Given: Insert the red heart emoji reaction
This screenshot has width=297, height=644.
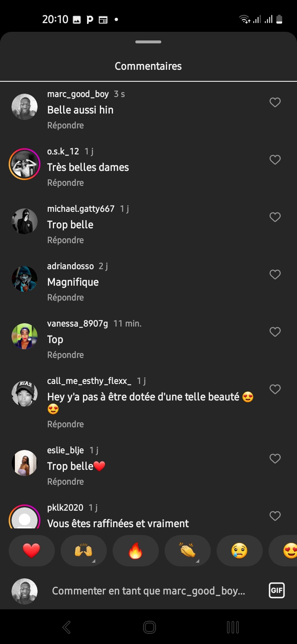Looking at the screenshot, I should coord(31,551).
